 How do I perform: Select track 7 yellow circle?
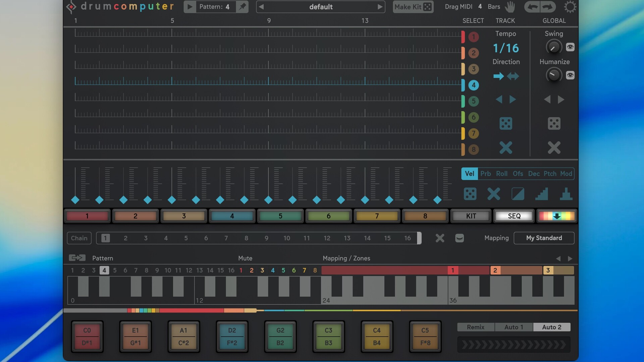click(473, 133)
